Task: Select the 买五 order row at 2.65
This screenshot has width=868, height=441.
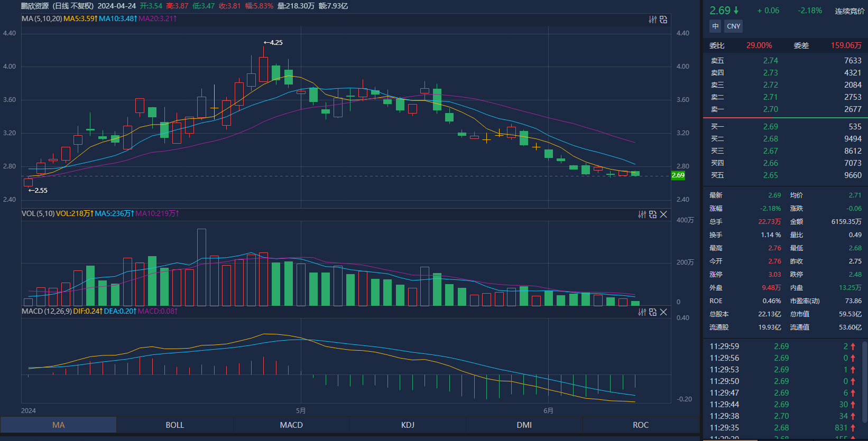Action: pyautogui.click(x=786, y=175)
